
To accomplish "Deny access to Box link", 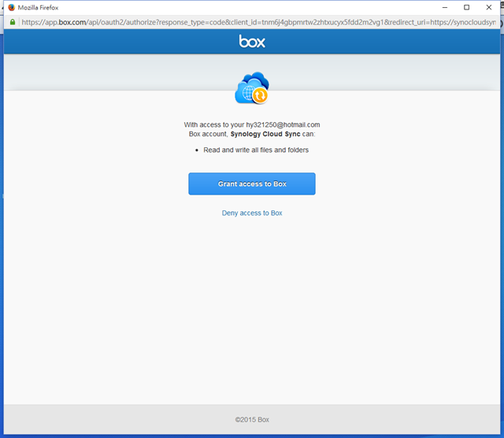I will 252,213.
